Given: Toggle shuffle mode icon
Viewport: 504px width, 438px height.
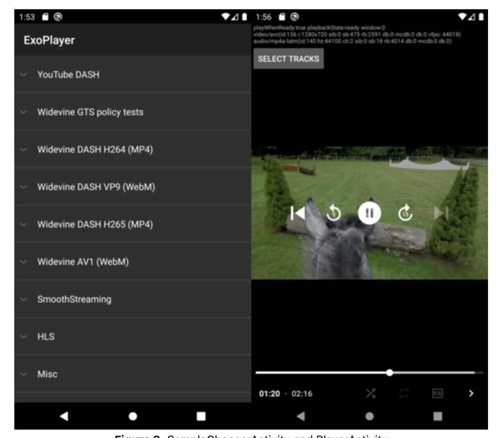Looking at the screenshot, I should tap(371, 393).
